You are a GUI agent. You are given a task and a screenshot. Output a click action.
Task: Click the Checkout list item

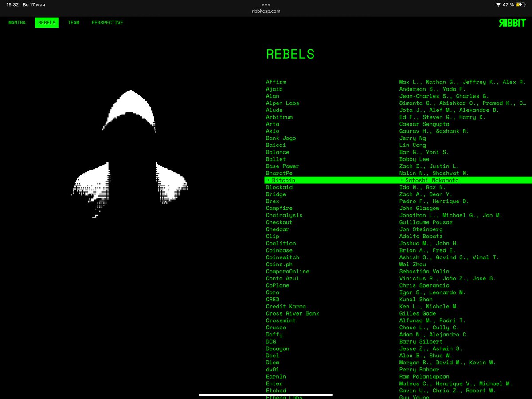click(279, 222)
